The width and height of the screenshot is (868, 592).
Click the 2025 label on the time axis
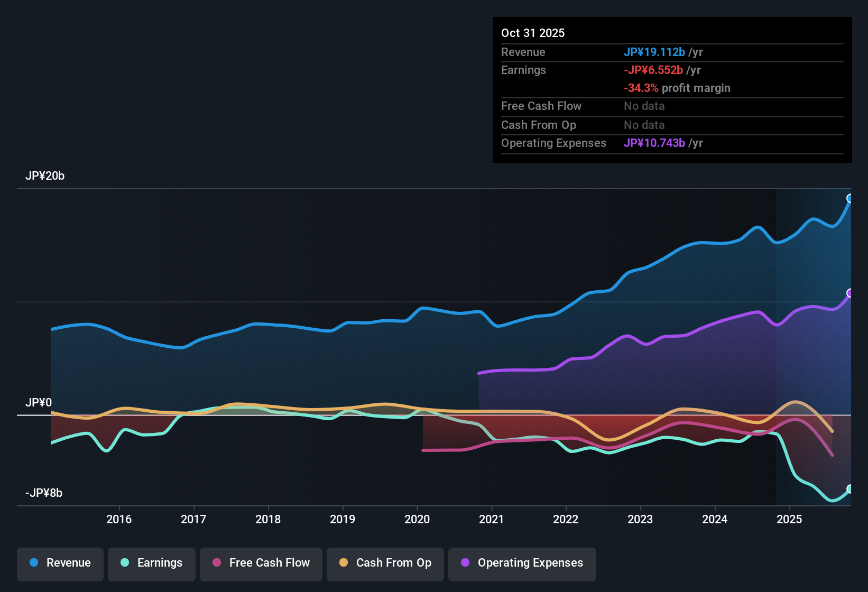pyautogui.click(x=789, y=520)
